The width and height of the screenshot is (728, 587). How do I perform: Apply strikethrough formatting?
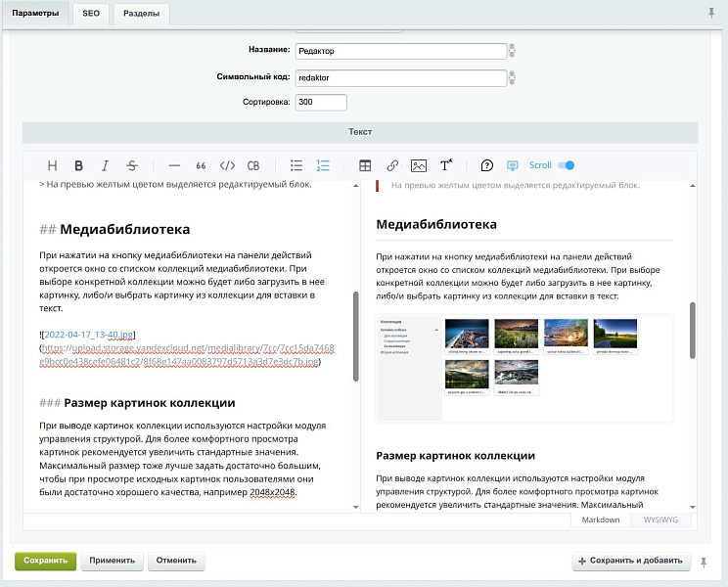point(132,166)
